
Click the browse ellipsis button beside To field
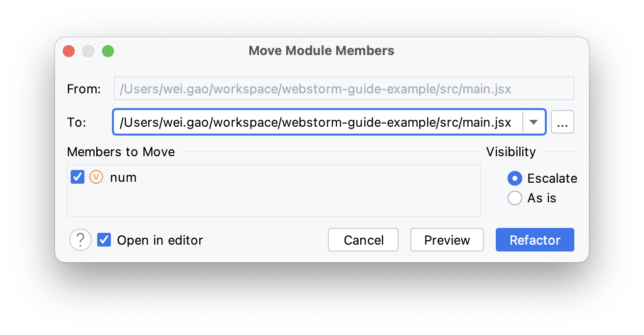coord(562,122)
